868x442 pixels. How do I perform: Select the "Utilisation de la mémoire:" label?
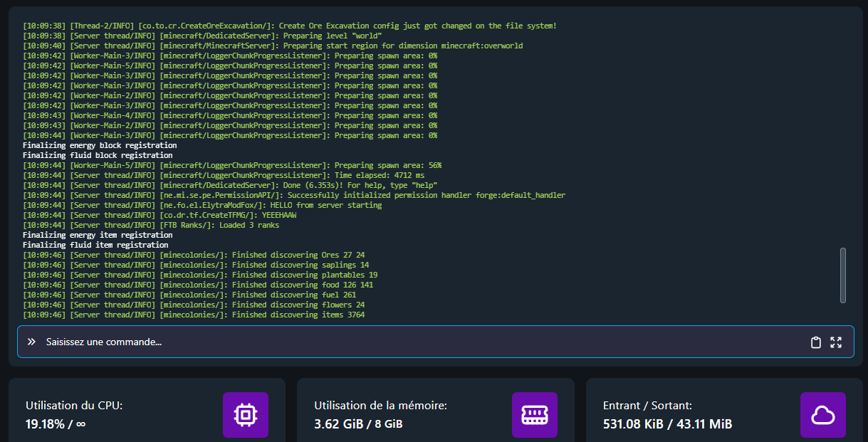point(381,406)
